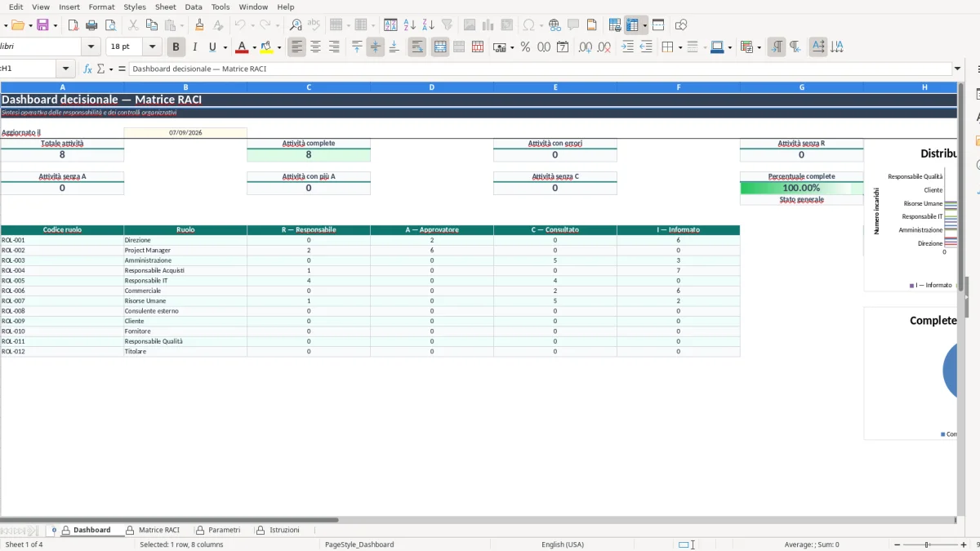Viewport: 980px width, 551px height.
Task: Open the Function Wizard
Action: 88,69
